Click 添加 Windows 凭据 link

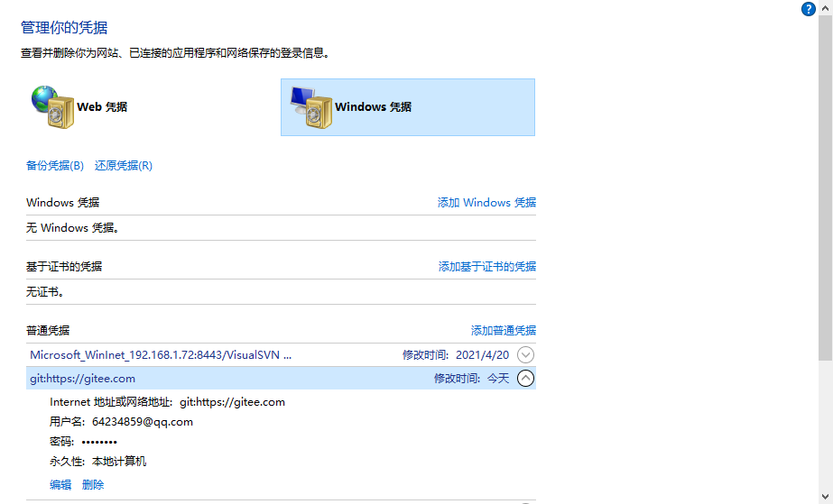click(x=486, y=202)
